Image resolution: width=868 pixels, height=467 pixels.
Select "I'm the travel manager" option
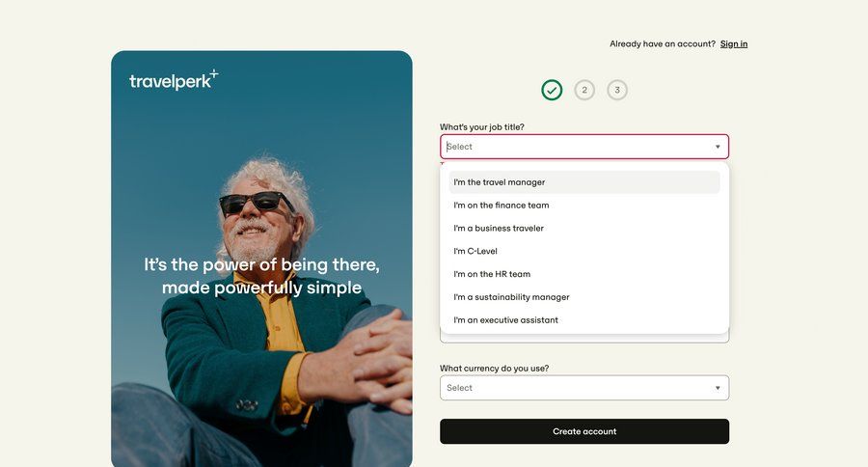click(584, 182)
